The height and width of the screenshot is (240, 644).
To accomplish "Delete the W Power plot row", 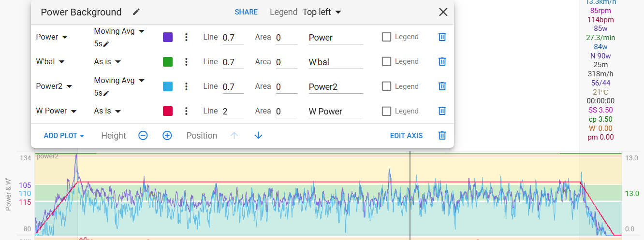I will [x=441, y=111].
